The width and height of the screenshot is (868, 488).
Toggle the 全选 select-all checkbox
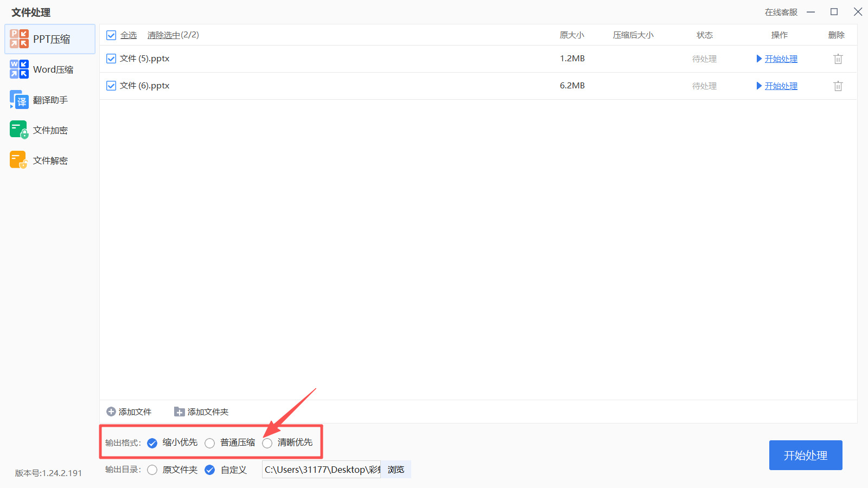click(111, 35)
